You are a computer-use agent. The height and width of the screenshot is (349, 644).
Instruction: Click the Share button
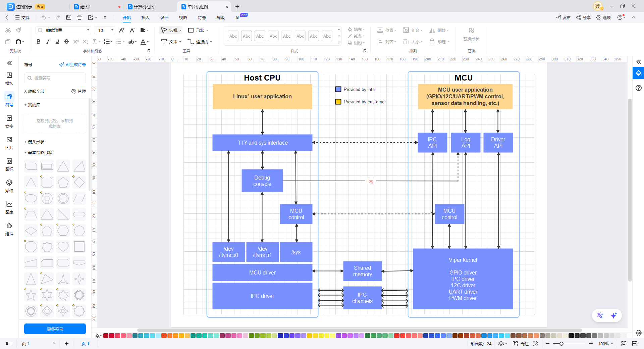tap(584, 17)
